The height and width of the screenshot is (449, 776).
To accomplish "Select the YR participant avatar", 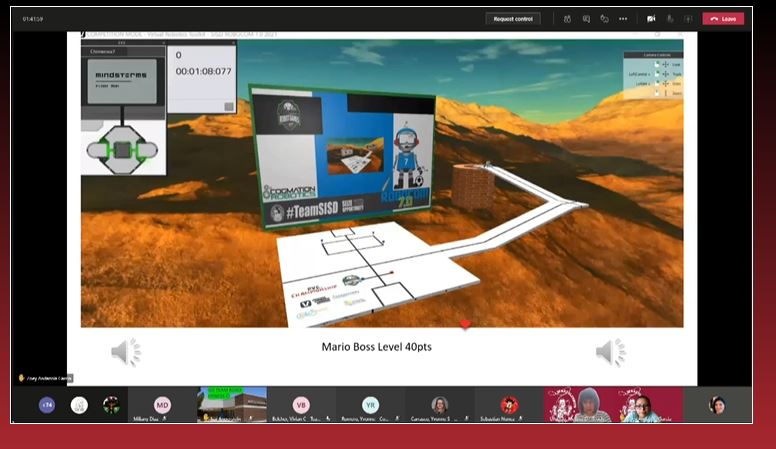I will [370, 405].
